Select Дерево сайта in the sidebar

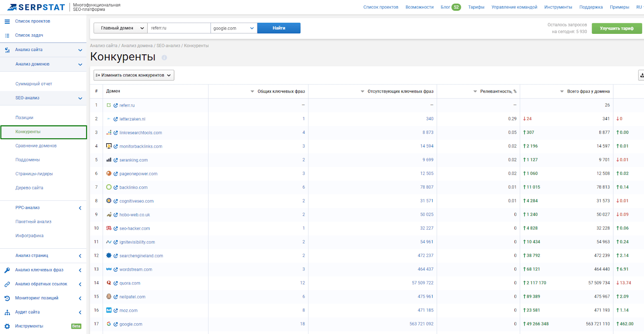pyautogui.click(x=29, y=188)
